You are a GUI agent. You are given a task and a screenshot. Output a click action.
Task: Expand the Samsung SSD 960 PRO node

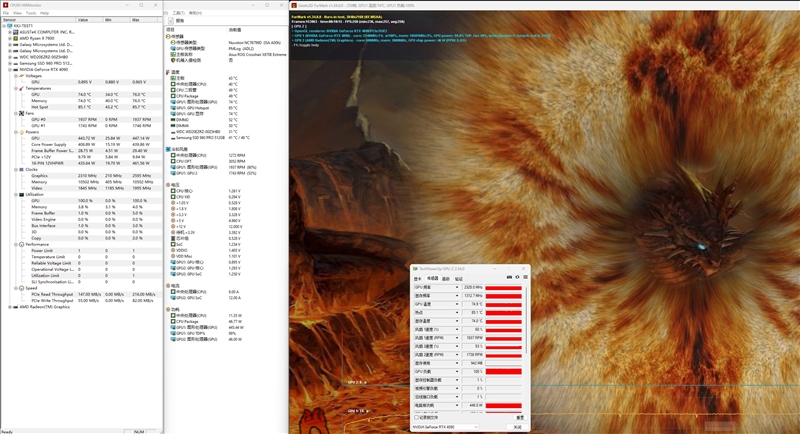(x=10, y=63)
